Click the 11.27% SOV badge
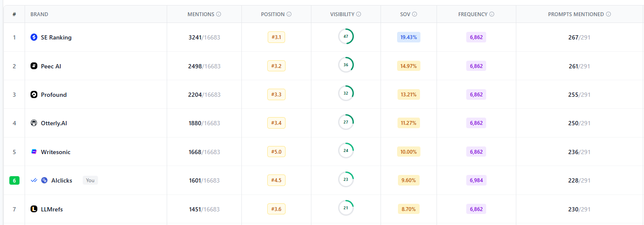Image resolution: width=644 pixels, height=225 pixels. pos(409,123)
